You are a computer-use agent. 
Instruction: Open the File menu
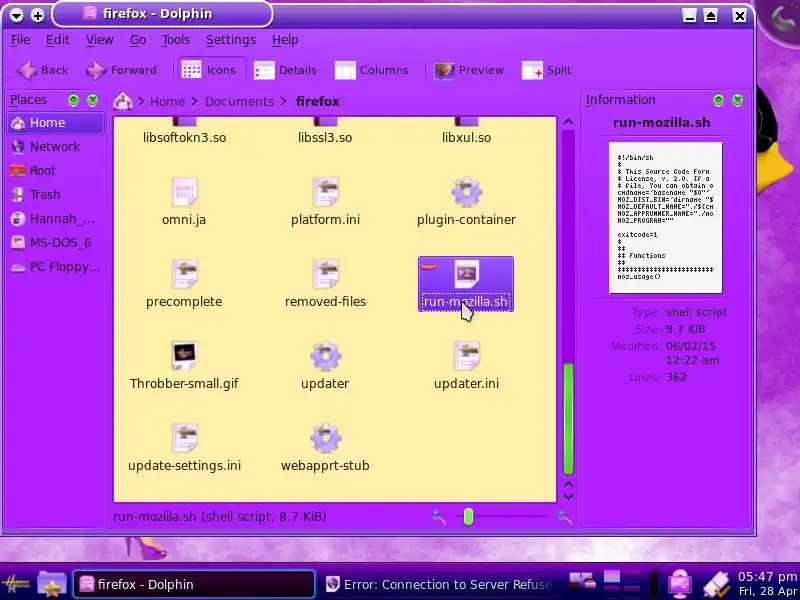20,40
